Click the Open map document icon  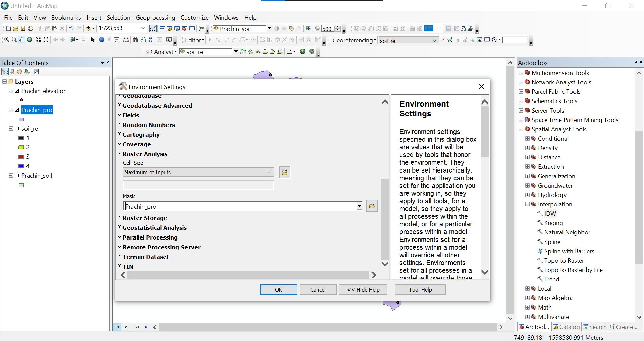click(x=15, y=28)
